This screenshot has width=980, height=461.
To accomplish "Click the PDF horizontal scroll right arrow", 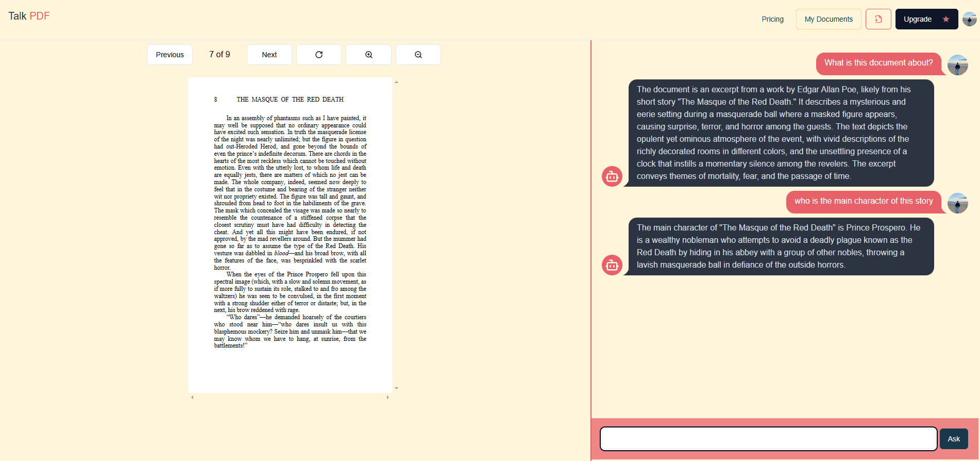I will coord(388,397).
